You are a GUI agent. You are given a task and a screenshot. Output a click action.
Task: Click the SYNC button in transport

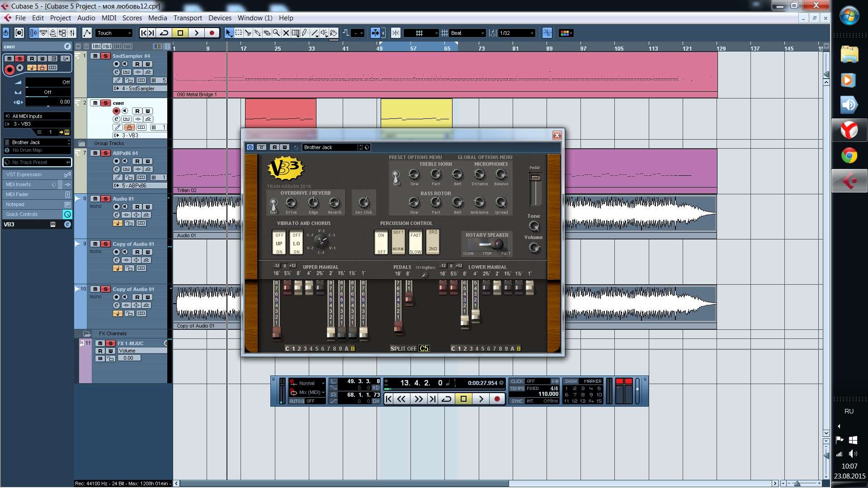(x=517, y=401)
